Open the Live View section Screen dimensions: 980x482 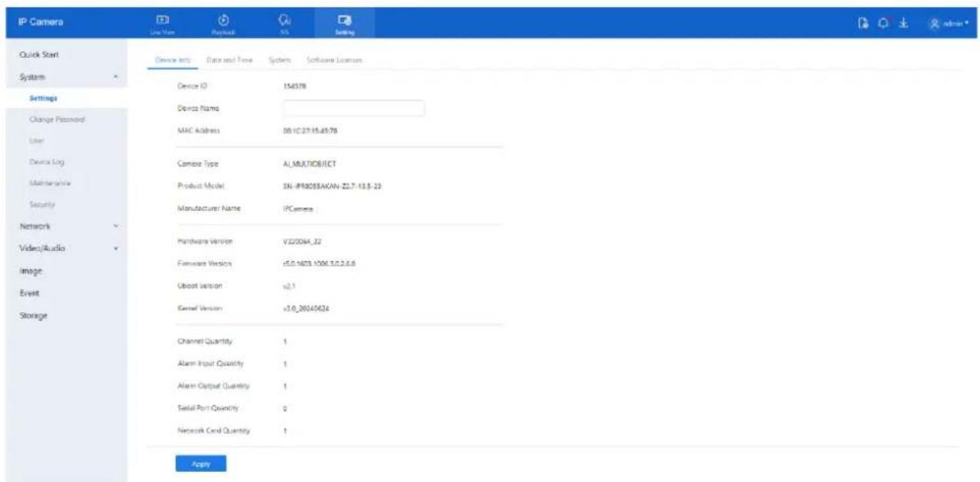tap(162, 24)
